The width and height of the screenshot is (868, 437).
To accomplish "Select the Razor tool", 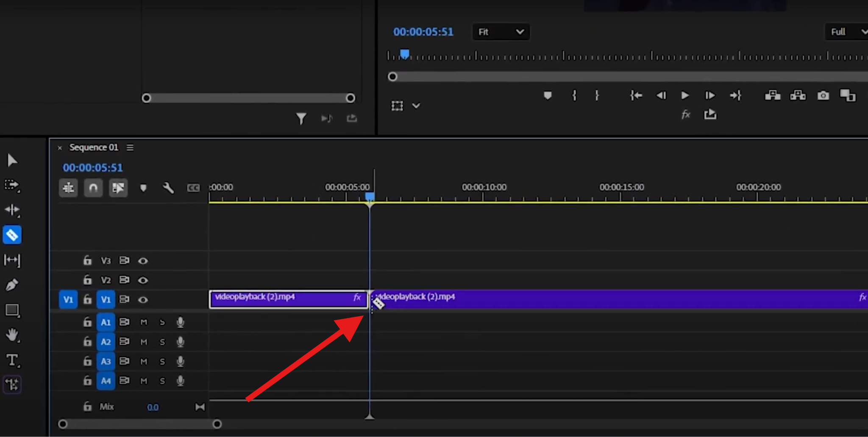I will [x=12, y=235].
